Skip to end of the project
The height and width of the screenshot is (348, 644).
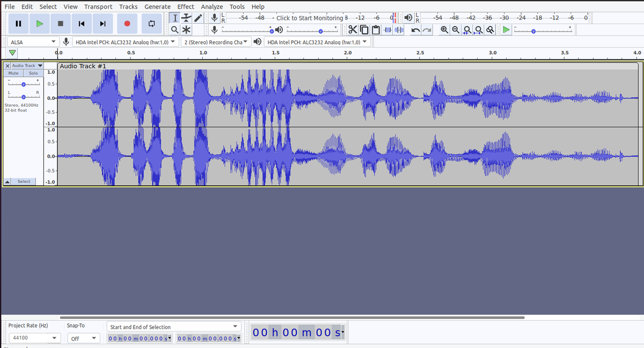pyautogui.click(x=103, y=24)
